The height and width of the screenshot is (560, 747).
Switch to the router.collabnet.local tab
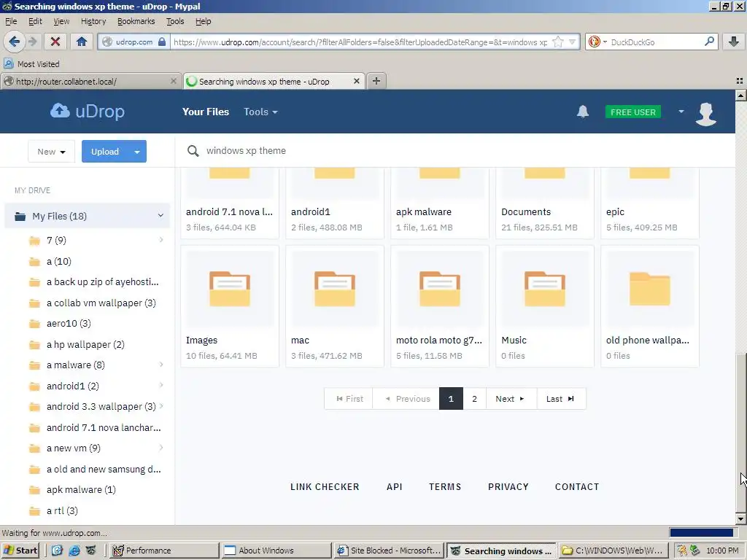pyautogui.click(x=90, y=82)
